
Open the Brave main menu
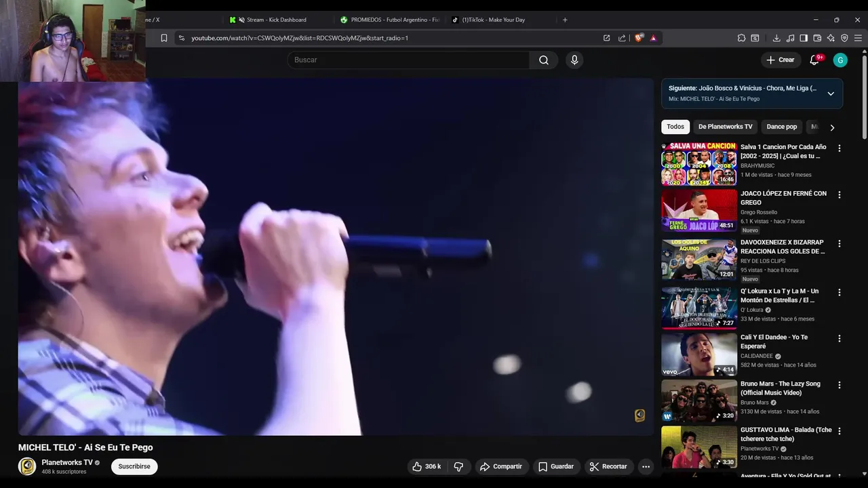[858, 38]
